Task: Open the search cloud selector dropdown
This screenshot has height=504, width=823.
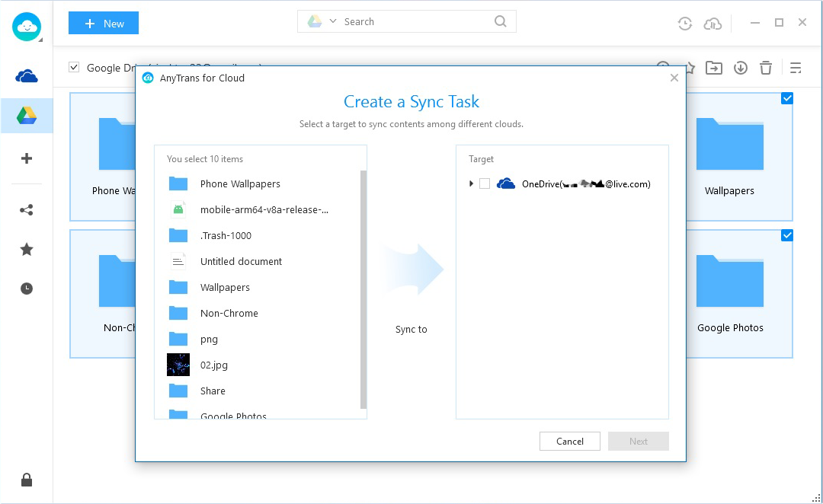Action: click(333, 21)
